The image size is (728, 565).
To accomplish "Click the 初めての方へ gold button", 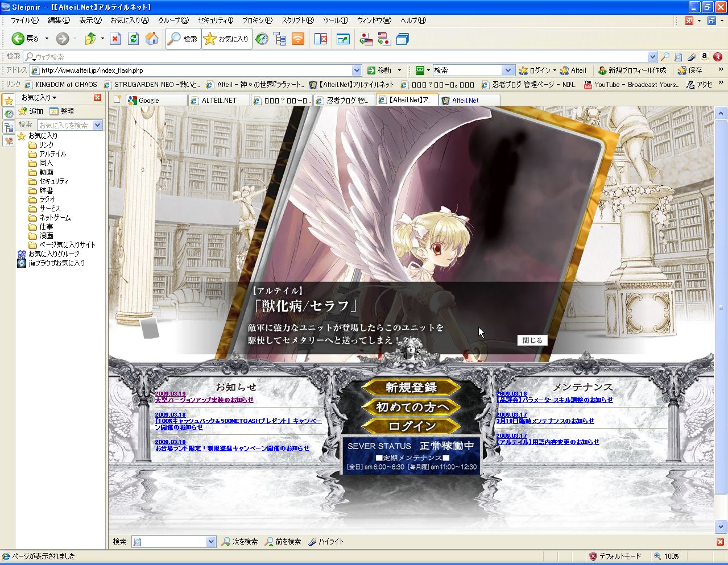I will point(411,407).
